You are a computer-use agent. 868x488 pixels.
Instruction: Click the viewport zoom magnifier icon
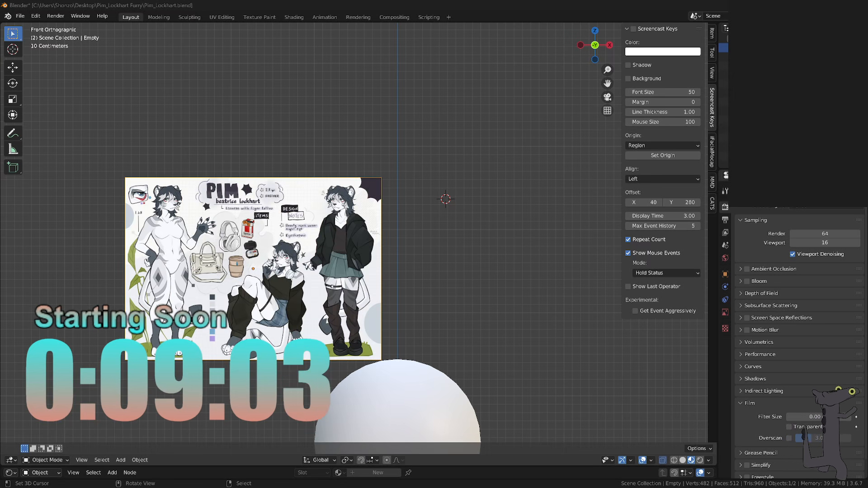click(607, 70)
